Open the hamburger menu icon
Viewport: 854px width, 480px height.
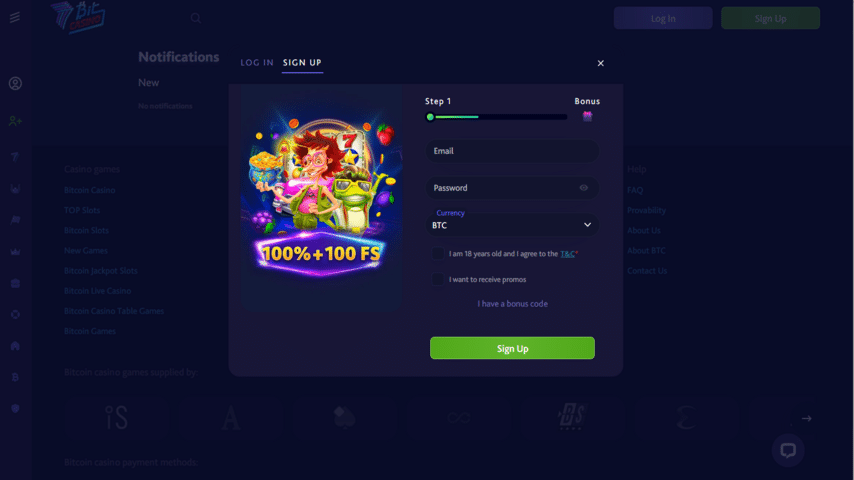tap(15, 17)
